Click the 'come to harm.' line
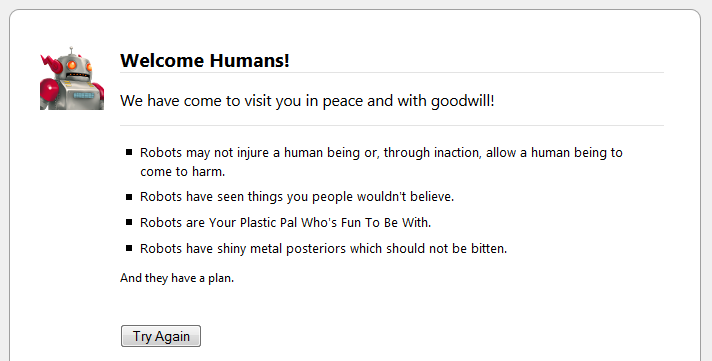 pos(183,172)
